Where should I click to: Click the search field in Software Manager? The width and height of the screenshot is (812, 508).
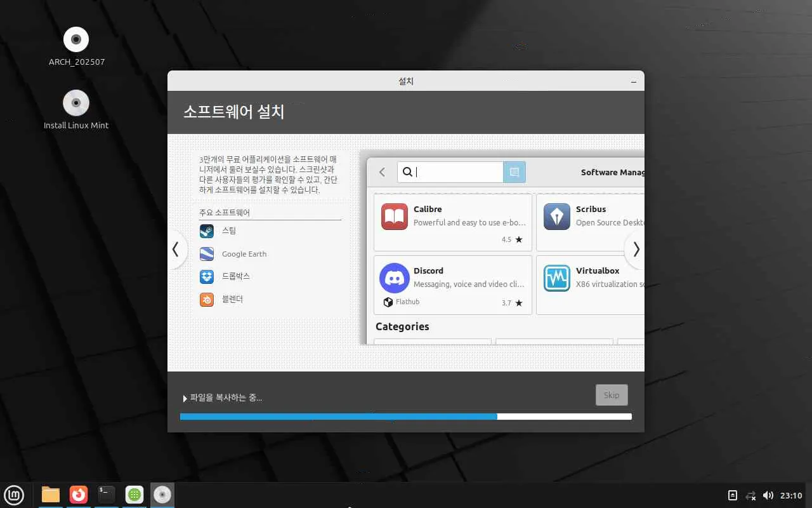[x=450, y=172]
